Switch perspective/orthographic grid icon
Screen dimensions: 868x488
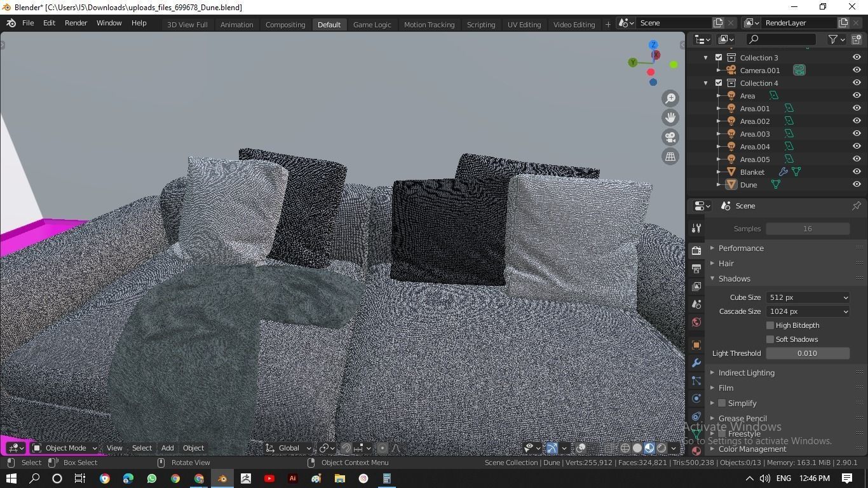(x=670, y=156)
